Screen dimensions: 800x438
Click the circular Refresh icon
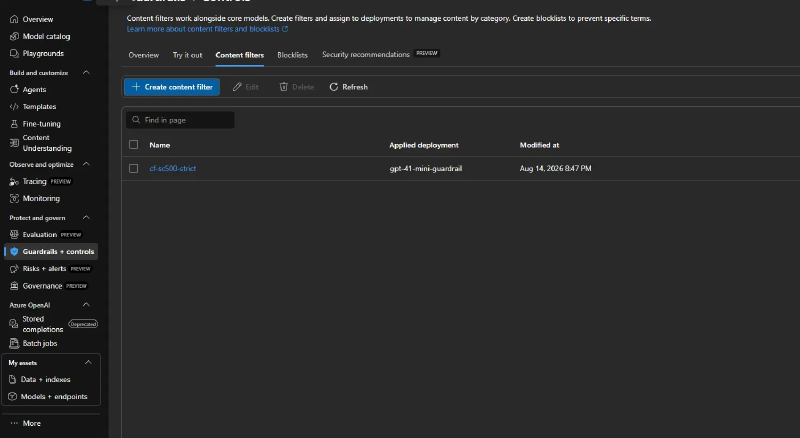(334, 87)
